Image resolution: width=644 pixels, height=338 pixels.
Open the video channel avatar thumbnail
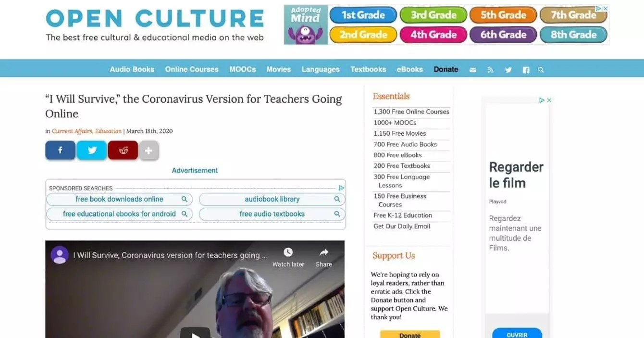click(x=60, y=255)
